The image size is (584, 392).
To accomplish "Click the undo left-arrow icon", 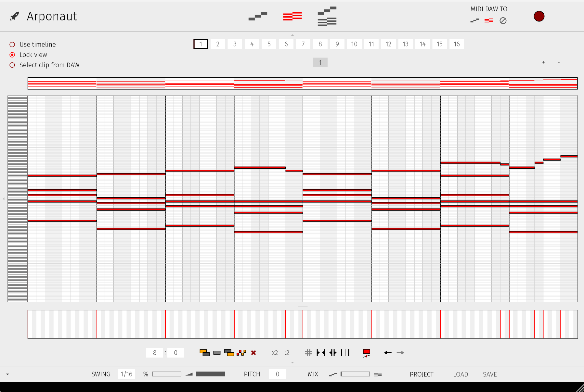I will click(x=387, y=352).
